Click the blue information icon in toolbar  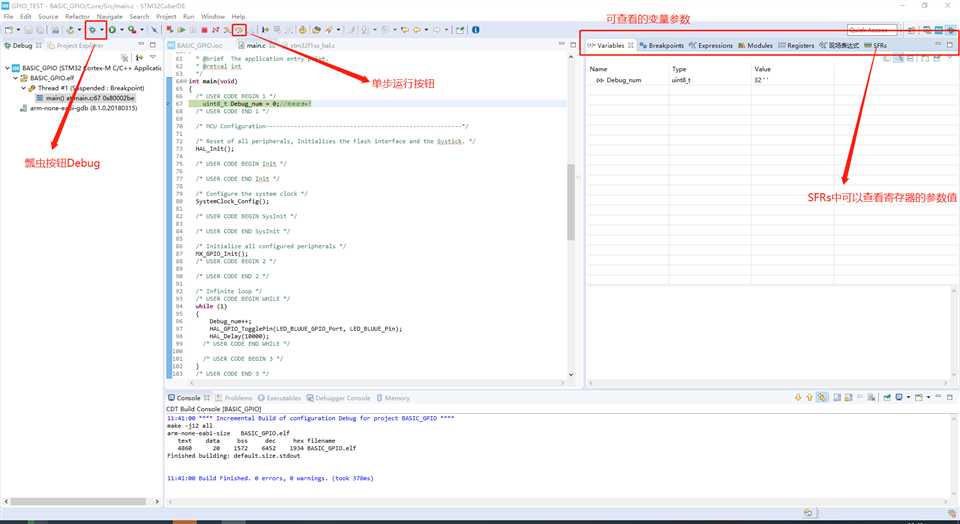pyautogui.click(x=476, y=29)
